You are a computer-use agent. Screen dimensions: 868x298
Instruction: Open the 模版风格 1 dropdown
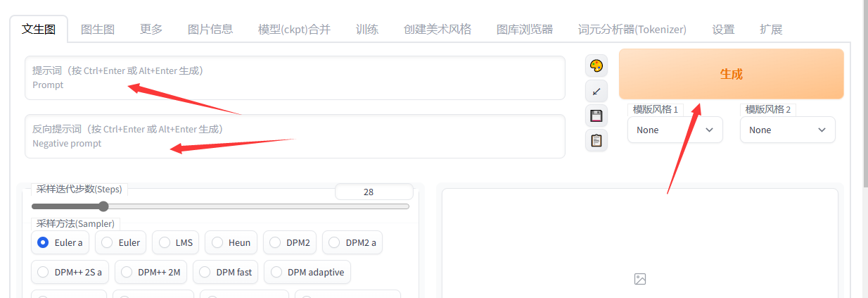point(675,130)
